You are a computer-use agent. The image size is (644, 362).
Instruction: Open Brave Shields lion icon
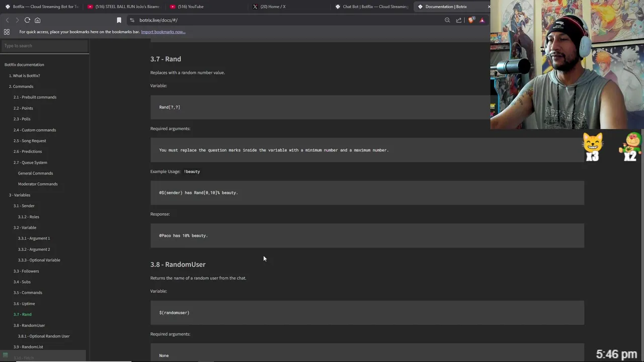[471, 20]
